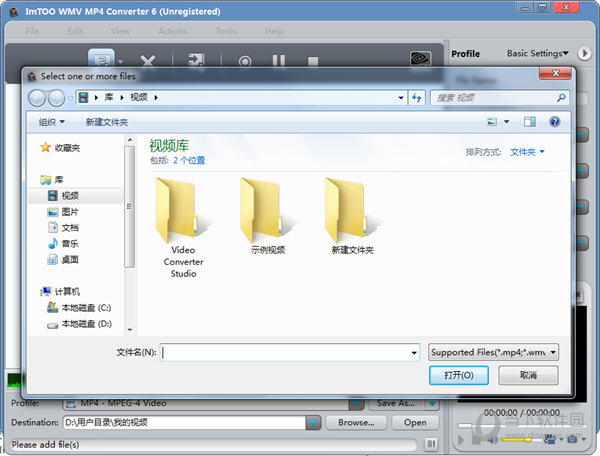Select the 新建文件夹 folder

tap(352, 216)
